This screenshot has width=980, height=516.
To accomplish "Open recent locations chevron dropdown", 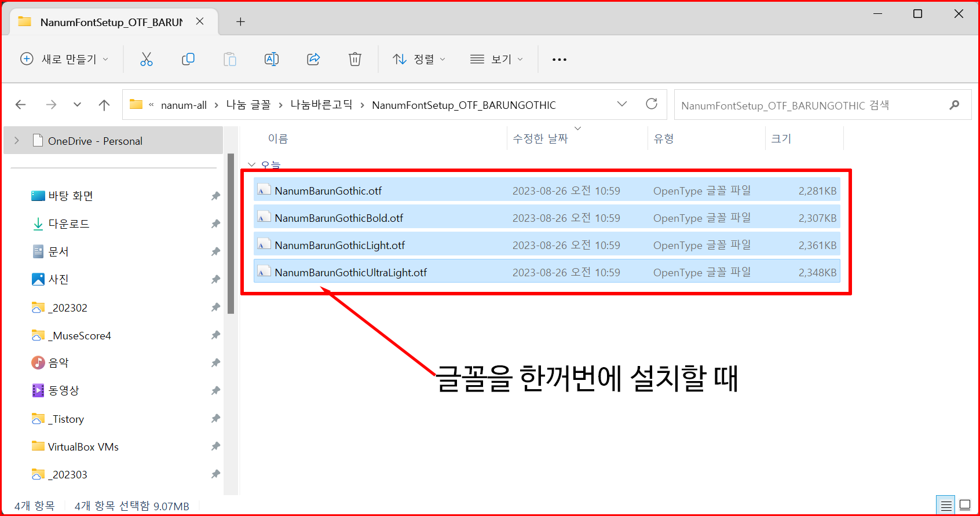I will point(77,105).
